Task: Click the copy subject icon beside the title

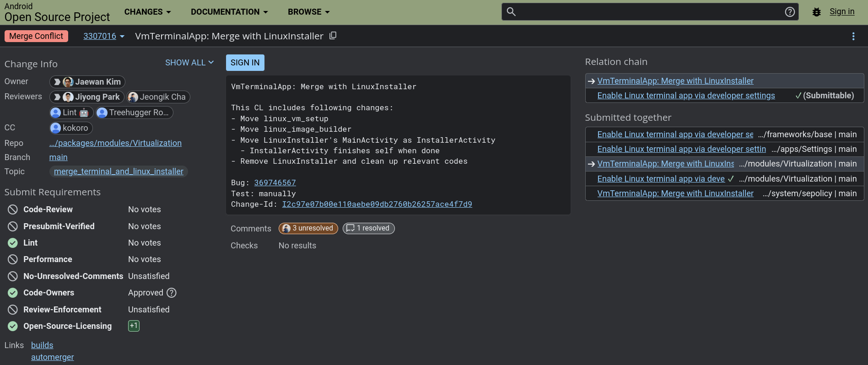Action: tap(333, 36)
